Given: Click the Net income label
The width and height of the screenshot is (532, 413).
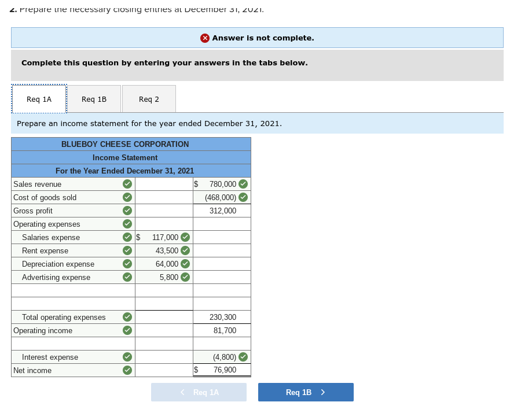Looking at the screenshot, I should 32,371.
